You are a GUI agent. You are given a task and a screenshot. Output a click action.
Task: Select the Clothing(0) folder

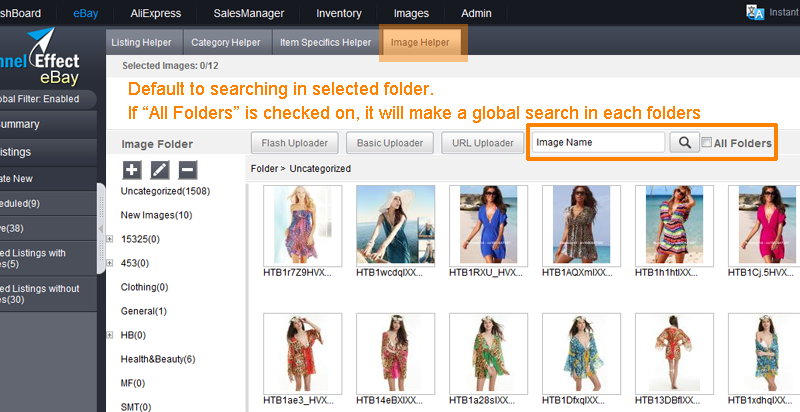click(144, 287)
